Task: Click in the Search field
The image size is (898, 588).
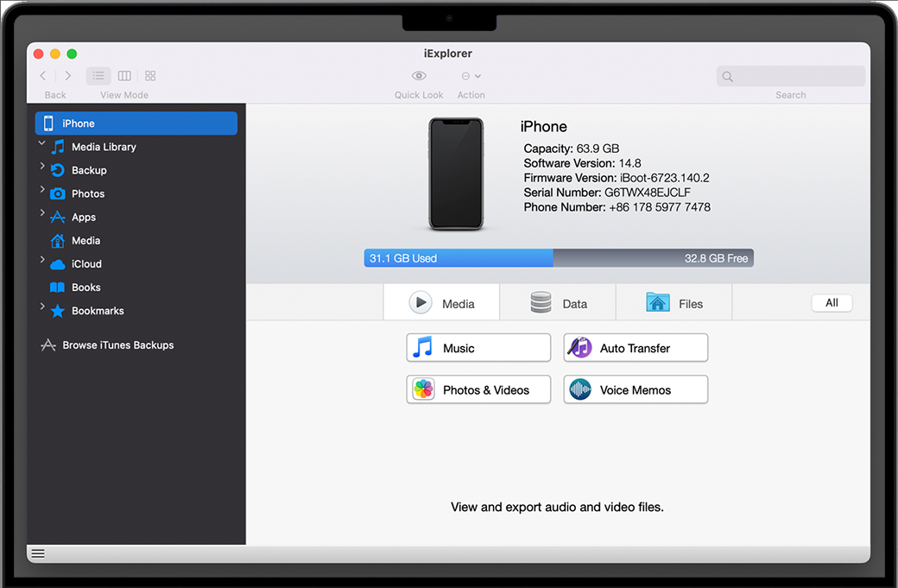Action: click(791, 76)
